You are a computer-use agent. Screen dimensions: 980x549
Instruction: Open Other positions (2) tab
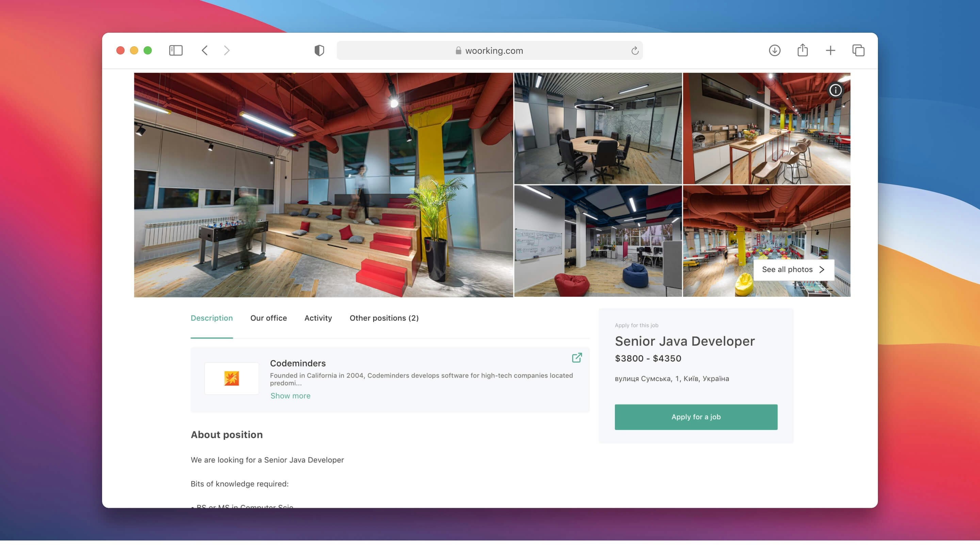(384, 318)
